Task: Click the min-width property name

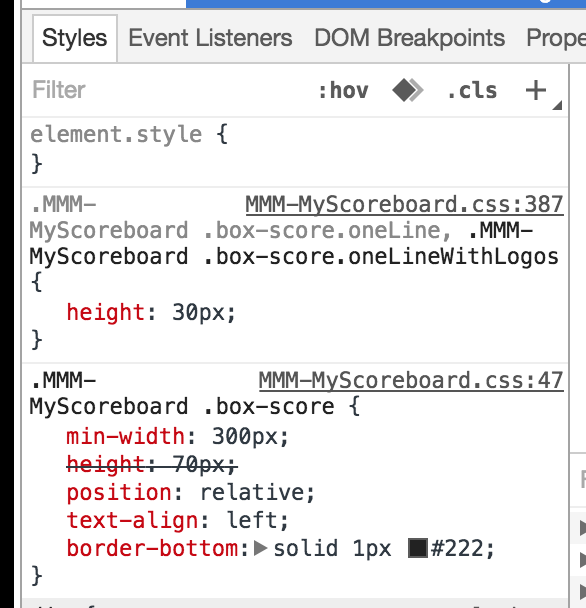Action: 126,437
